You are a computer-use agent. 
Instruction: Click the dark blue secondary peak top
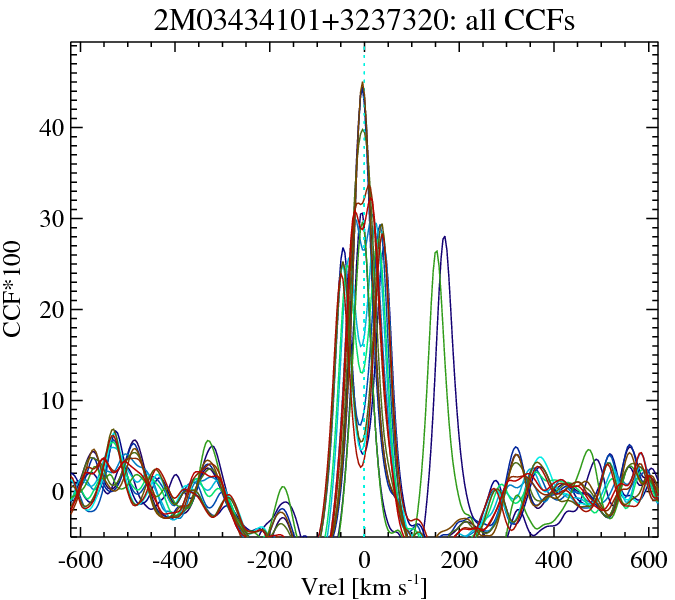[444, 237]
